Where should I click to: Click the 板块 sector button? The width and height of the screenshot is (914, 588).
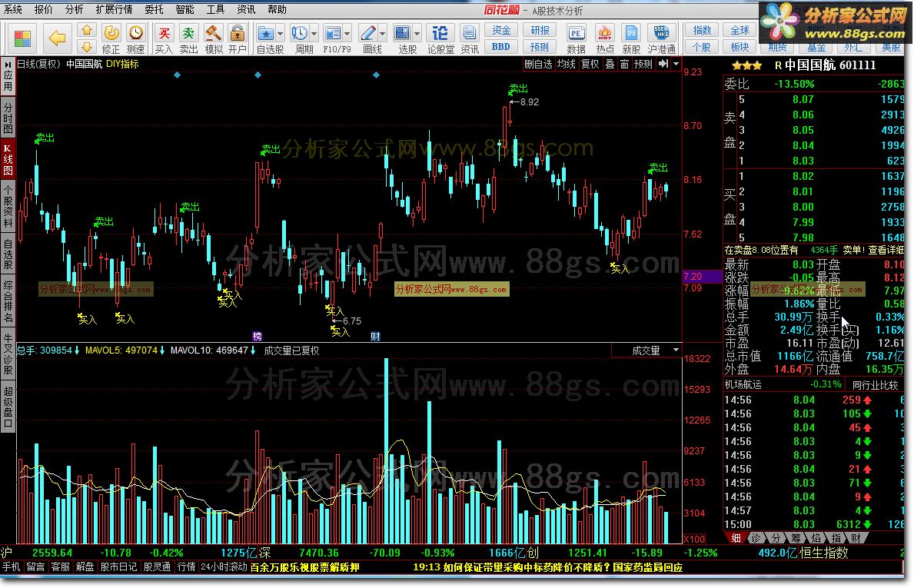(740, 47)
